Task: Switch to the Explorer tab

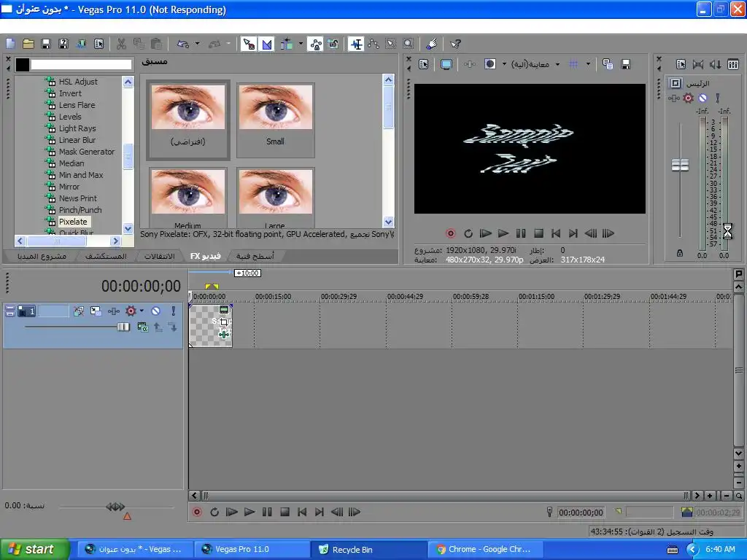Action: tap(106, 256)
